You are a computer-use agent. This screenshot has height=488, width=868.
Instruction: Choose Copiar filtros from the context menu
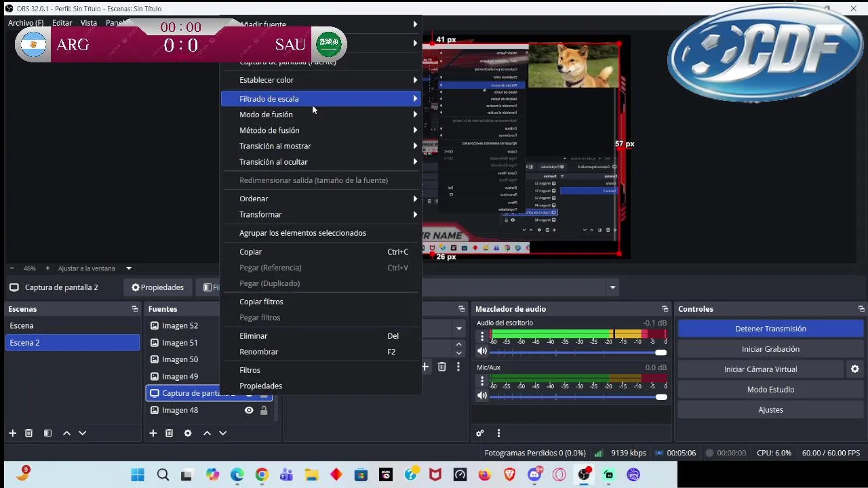pos(321,302)
